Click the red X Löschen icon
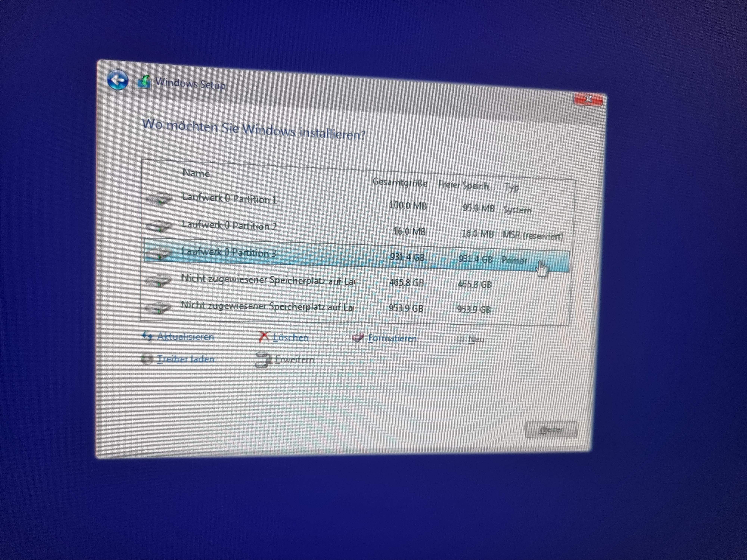Screen dimensions: 747x560 263,337
